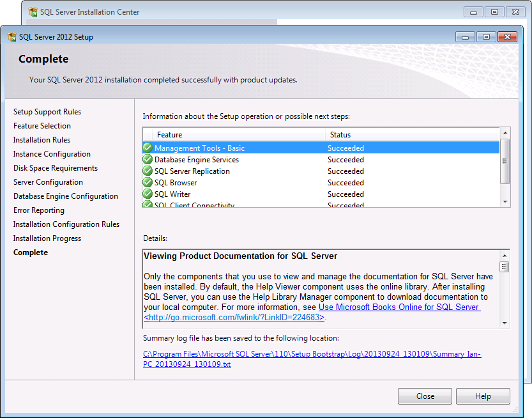Click Details box scrollbar up arrow
The image size is (532, 418).
point(505,256)
